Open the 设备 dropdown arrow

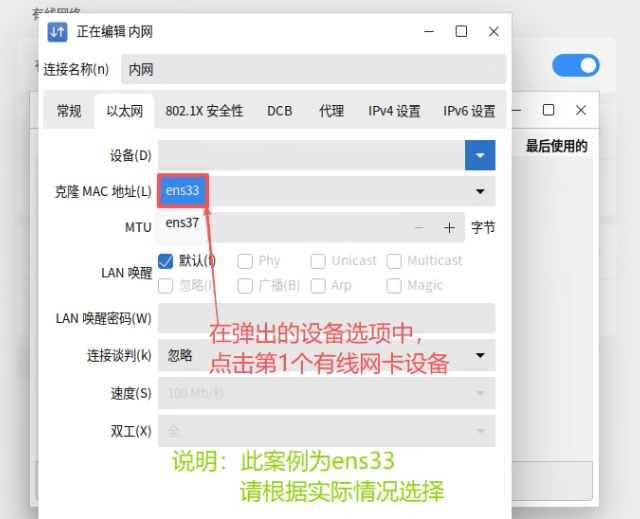(480, 155)
